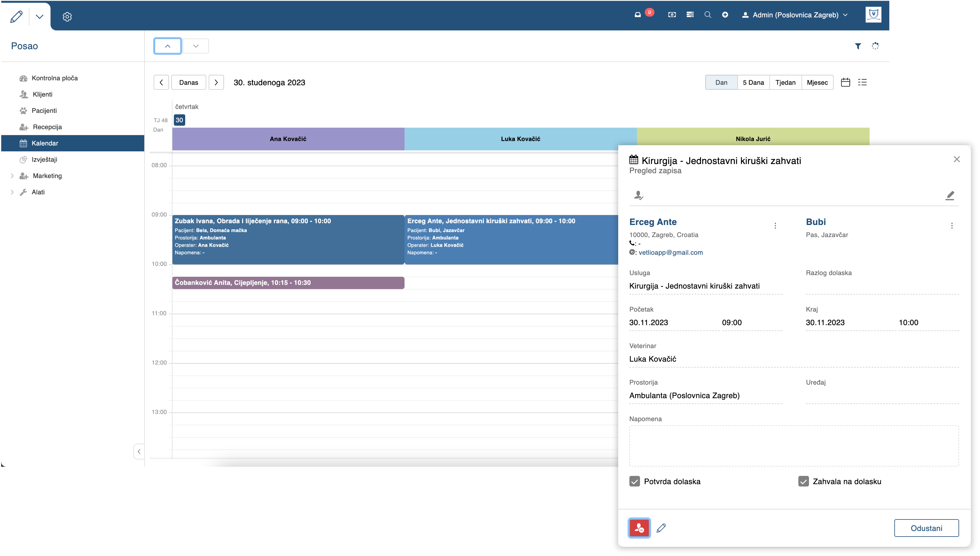
Task: Click the Odustani button
Action: 926,528
